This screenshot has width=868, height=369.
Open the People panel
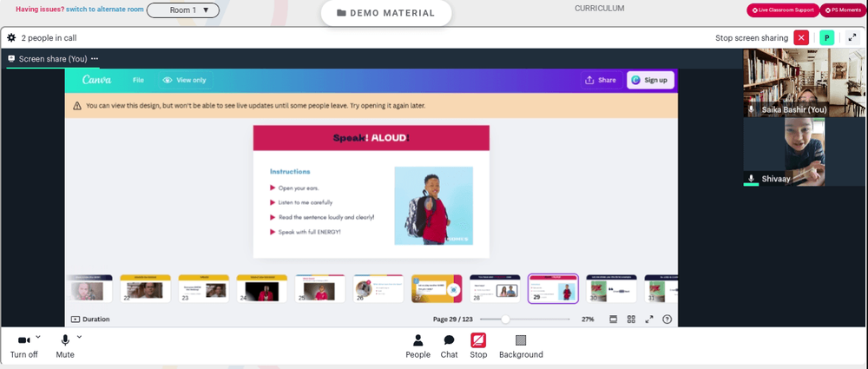(418, 346)
